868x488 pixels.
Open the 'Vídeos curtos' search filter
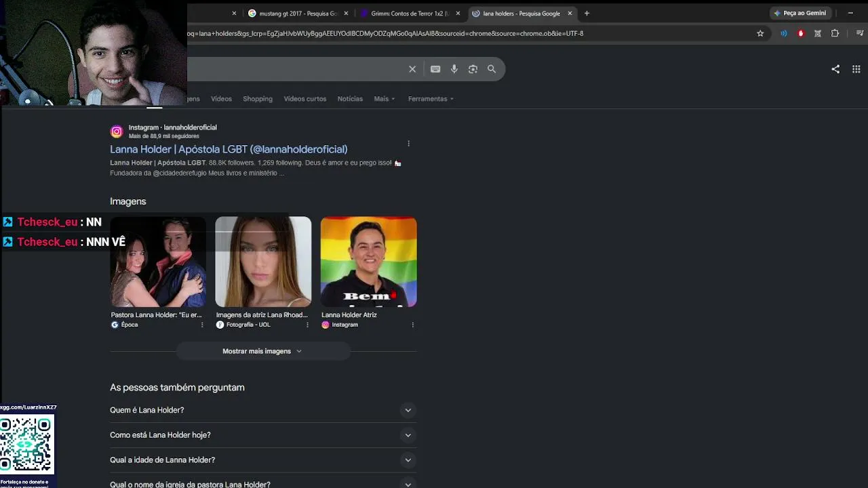coord(305,99)
